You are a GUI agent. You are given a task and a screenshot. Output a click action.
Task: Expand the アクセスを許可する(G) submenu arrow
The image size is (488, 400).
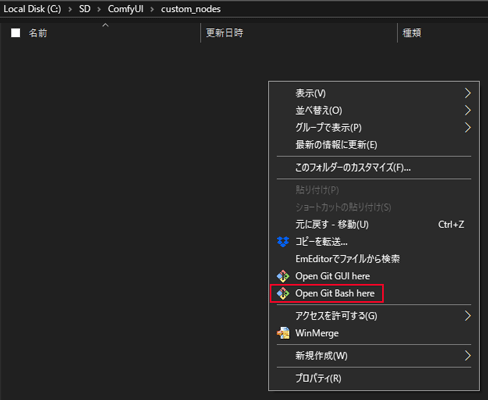coord(468,316)
